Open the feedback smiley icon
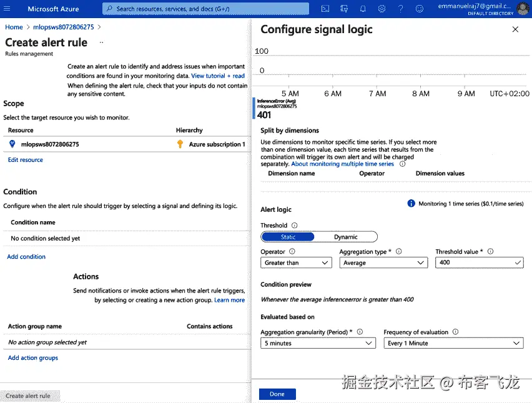 [420, 9]
